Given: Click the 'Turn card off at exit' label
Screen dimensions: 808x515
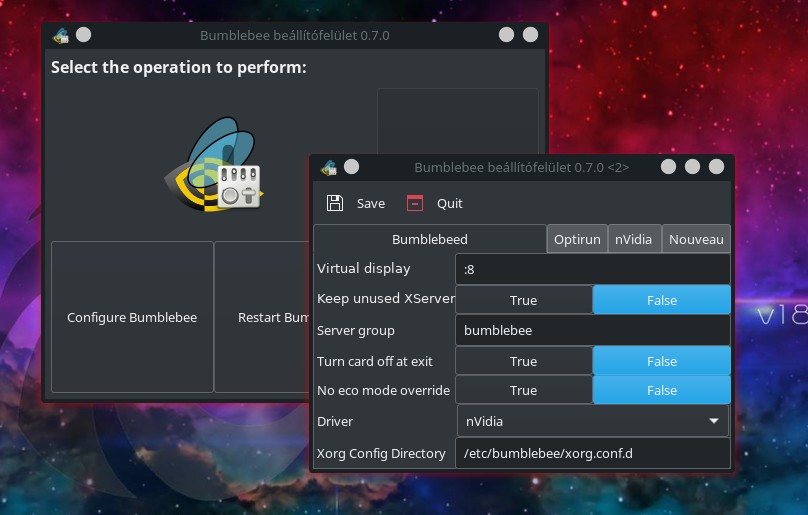Looking at the screenshot, I should click(375, 361).
